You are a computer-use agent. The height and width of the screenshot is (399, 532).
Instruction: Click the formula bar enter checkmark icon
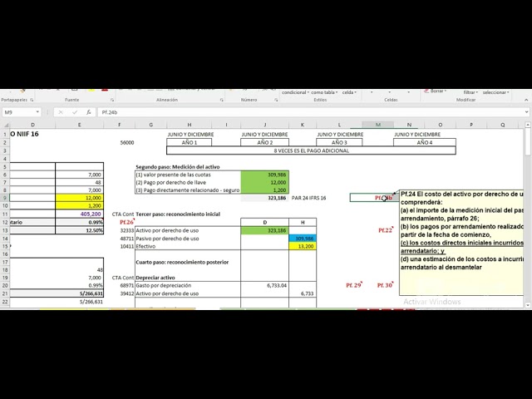click(75, 111)
